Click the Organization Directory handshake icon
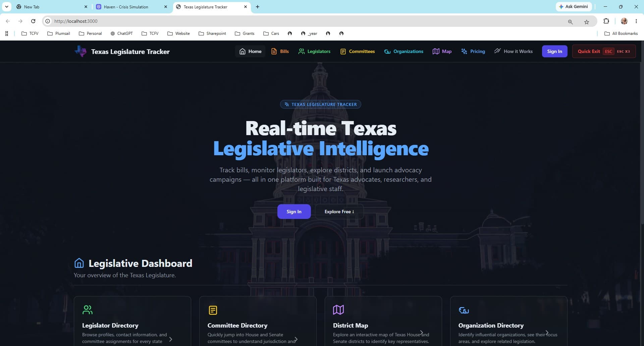 [464, 310]
